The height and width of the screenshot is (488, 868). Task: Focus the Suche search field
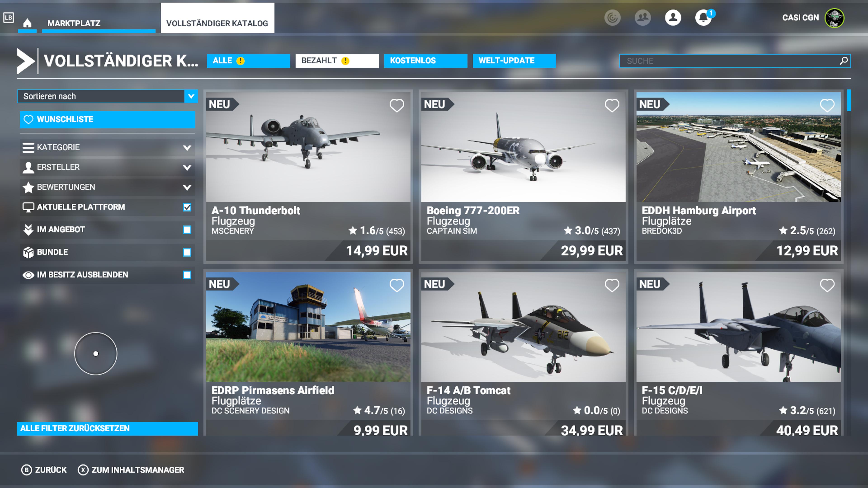point(735,61)
